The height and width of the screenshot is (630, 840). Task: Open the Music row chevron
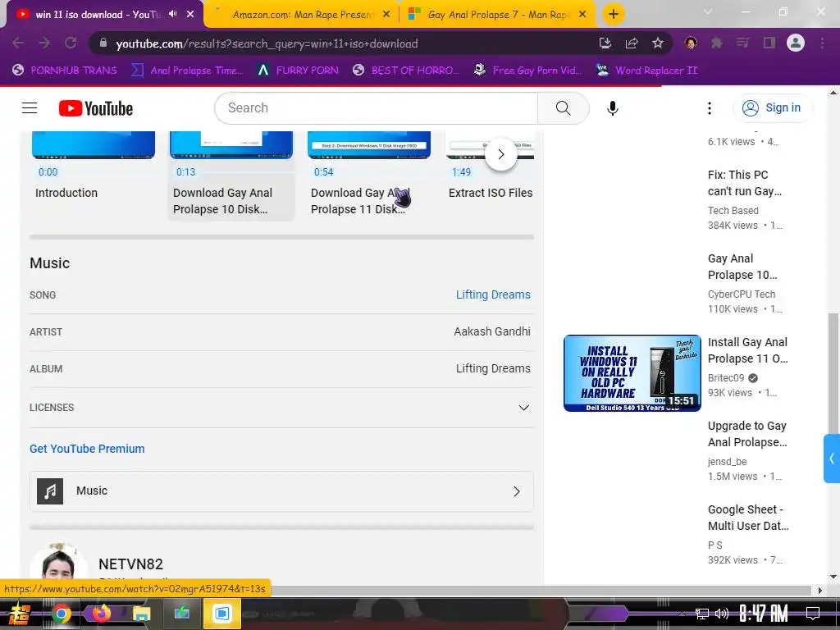[x=517, y=491]
